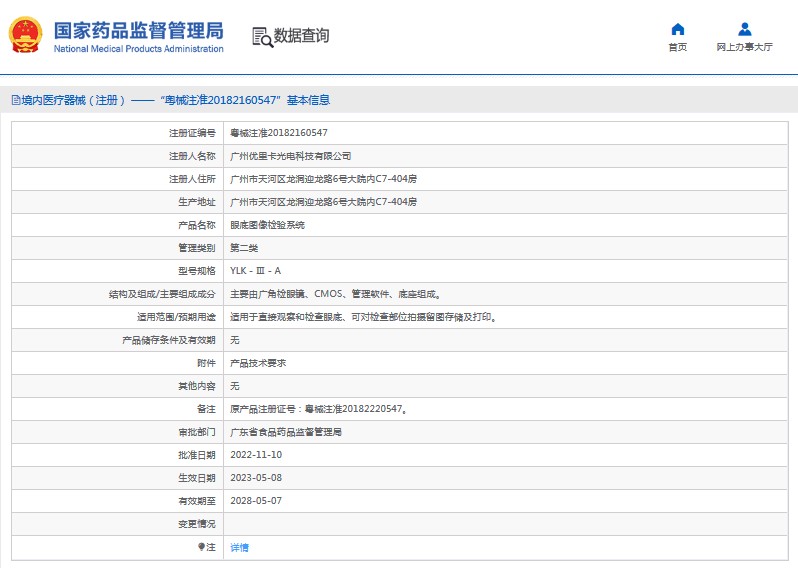The width and height of the screenshot is (798, 568).
Task: Click the 注册人住所 address value
Action: pos(323,179)
